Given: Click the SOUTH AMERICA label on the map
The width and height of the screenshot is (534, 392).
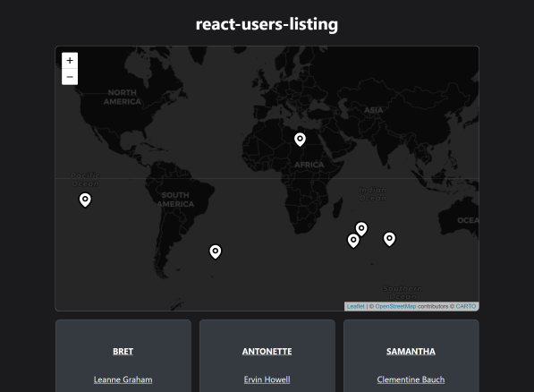Looking at the screenshot, I should [x=175, y=200].
